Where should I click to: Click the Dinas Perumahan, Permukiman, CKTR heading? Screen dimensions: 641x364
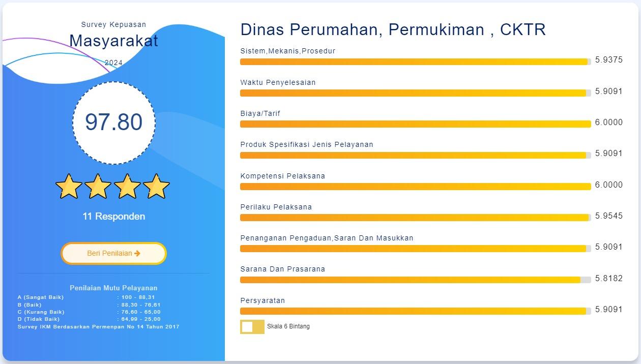(x=393, y=29)
